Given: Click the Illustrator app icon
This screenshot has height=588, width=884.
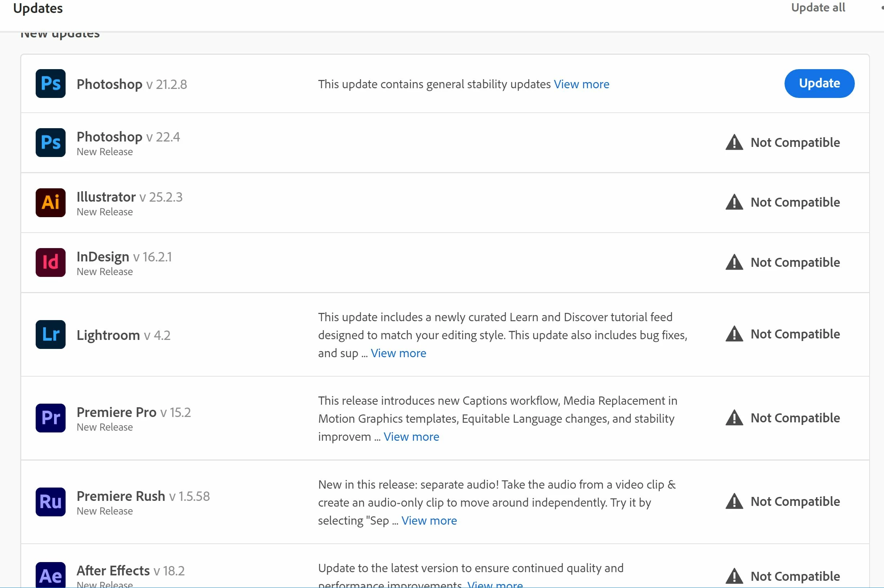Looking at the screenshot, I should coord(51,202).
